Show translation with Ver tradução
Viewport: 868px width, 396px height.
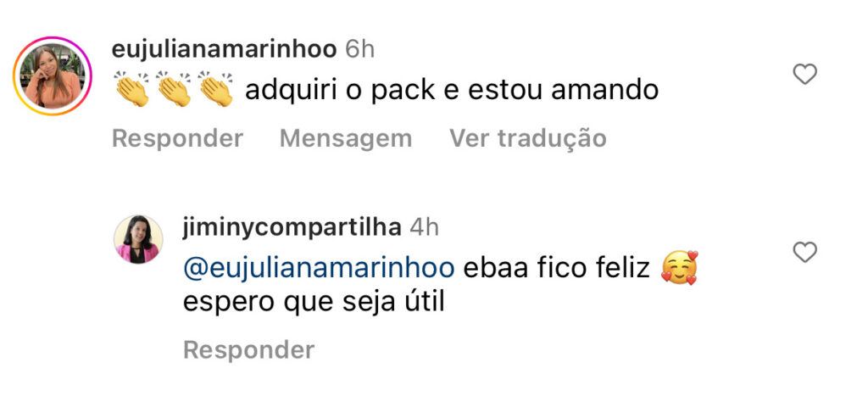point(528,138)
